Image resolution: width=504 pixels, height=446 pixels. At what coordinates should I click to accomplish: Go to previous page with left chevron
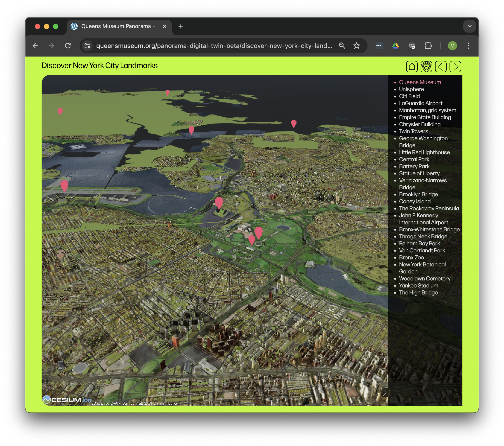[x=441, y=66]
